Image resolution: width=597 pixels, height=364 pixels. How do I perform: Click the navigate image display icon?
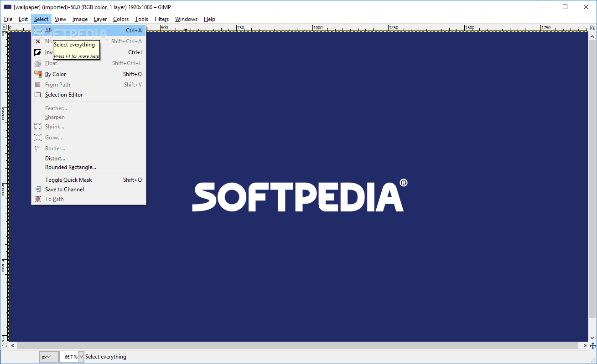pyautogui.click(x=593, y=346)
